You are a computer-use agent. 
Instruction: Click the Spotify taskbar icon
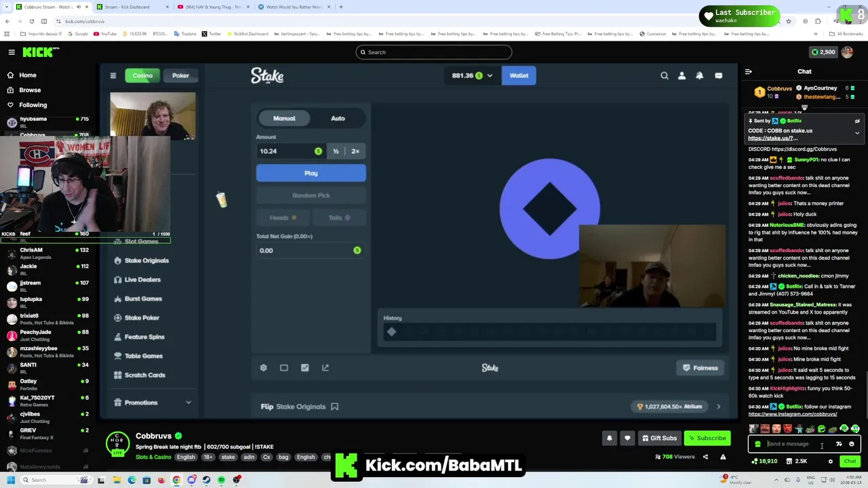pos(221,480)
